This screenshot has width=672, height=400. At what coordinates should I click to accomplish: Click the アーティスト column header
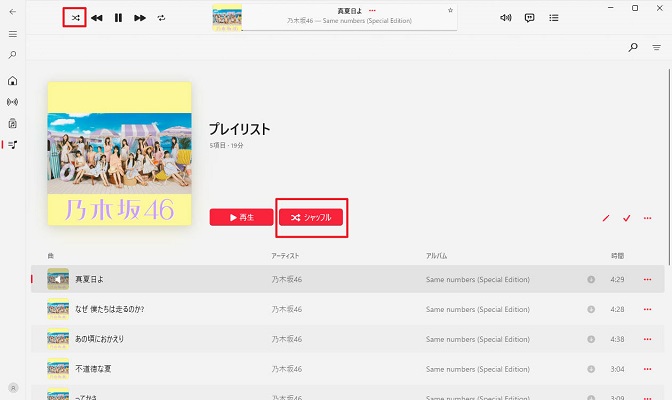tap(285, 256)
